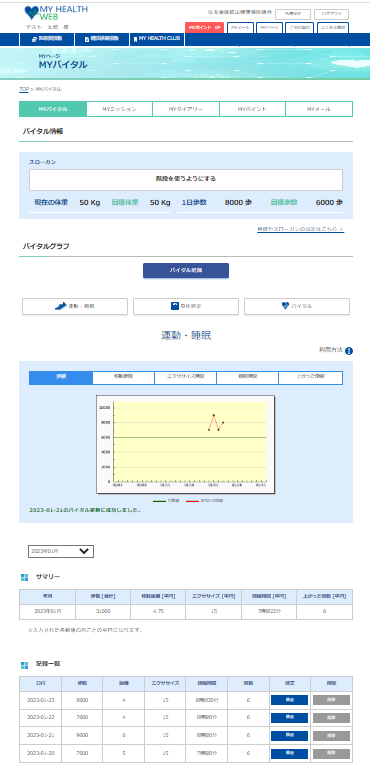Click the TOP breadcrumb link
The width and height of the screenshot is (370, 773).
pyautogui.click(x=24, y=89)
